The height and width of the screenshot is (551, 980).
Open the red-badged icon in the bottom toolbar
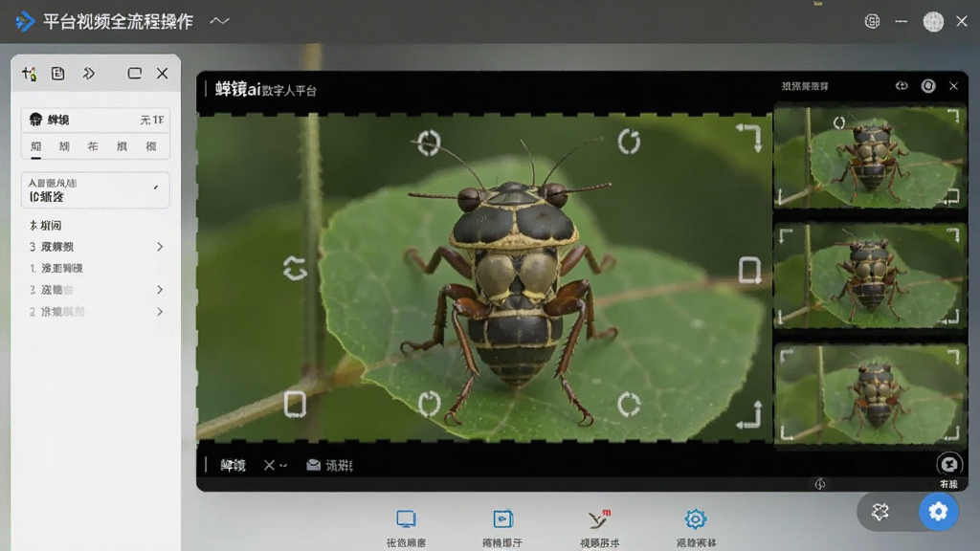(599, 519)
